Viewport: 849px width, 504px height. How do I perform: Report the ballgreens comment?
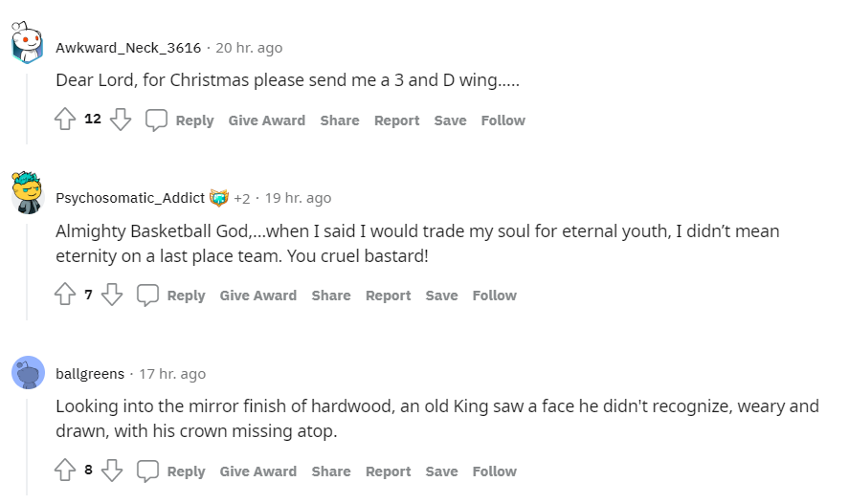click(x=388, y=471)
